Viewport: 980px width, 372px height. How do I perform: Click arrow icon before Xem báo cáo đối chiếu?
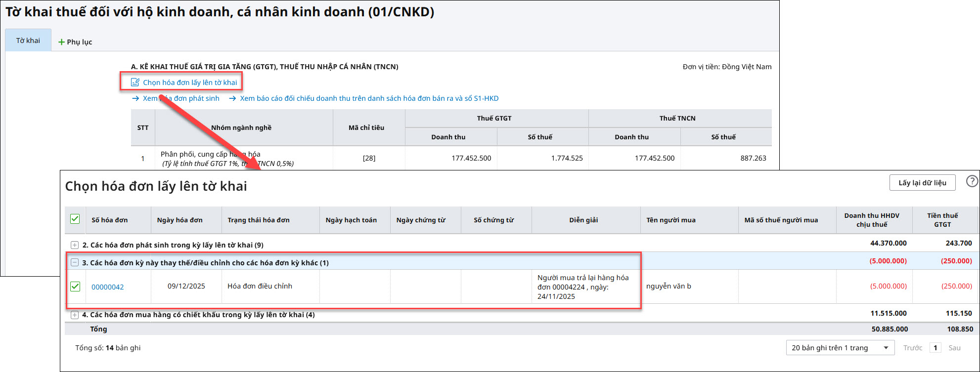click(232, 98)
